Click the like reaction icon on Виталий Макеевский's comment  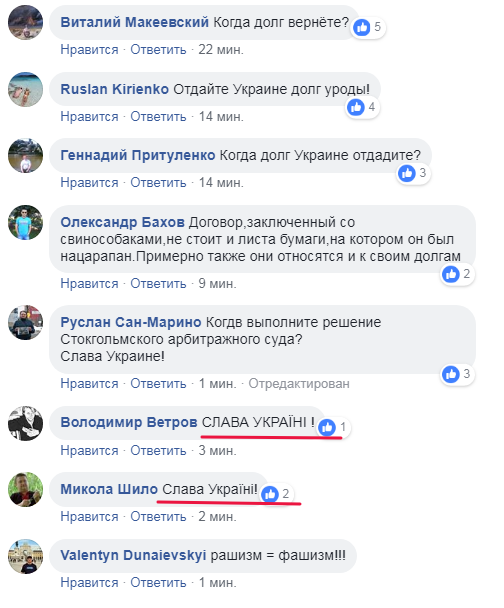(x=362, y=27)
